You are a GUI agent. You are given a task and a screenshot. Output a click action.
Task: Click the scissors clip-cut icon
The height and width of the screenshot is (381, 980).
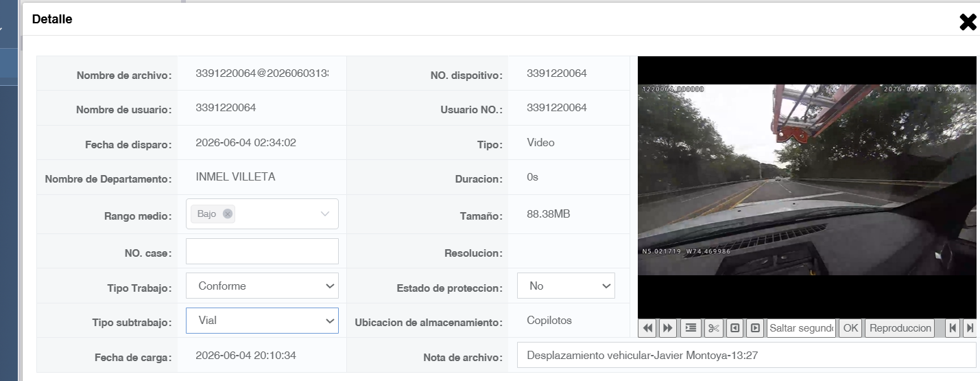coord(713,328)
